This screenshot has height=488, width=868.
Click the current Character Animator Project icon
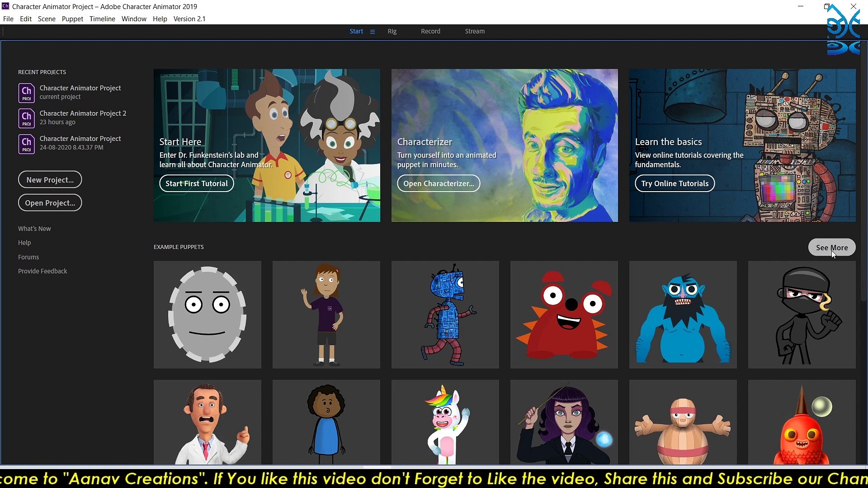coord(26,93)
